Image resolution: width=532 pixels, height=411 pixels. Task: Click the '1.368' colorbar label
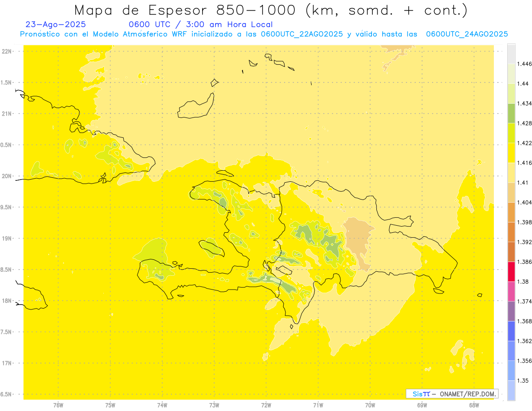(x=524, y=321)
